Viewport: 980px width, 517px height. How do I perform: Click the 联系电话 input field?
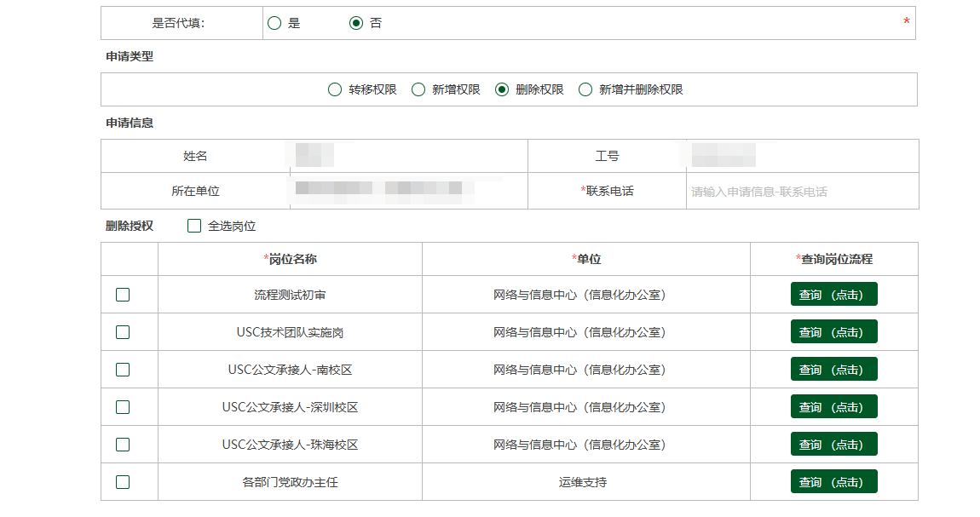pyautogui.click(x=799, y=192)
